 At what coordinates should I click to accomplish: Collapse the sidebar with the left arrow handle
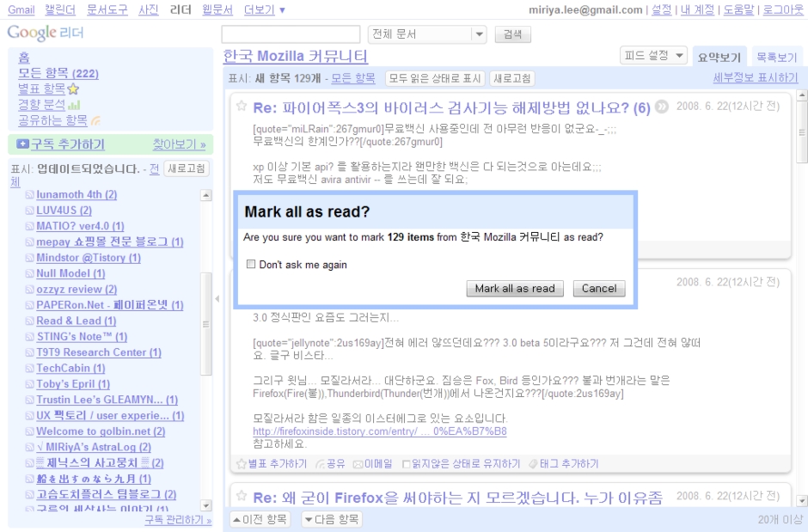(217, 299)
